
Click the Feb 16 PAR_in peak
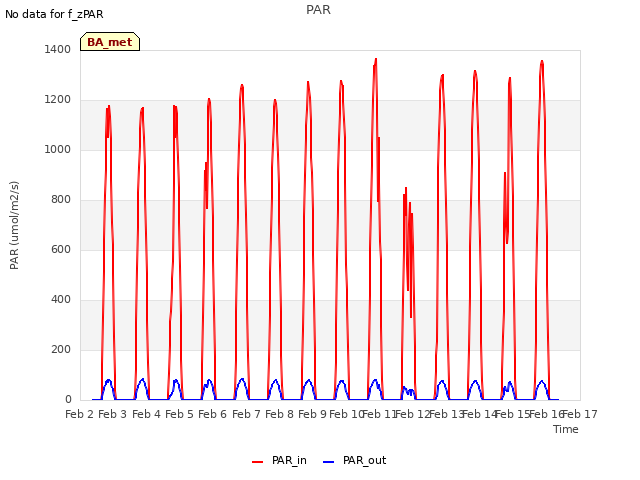pos(542,62)
